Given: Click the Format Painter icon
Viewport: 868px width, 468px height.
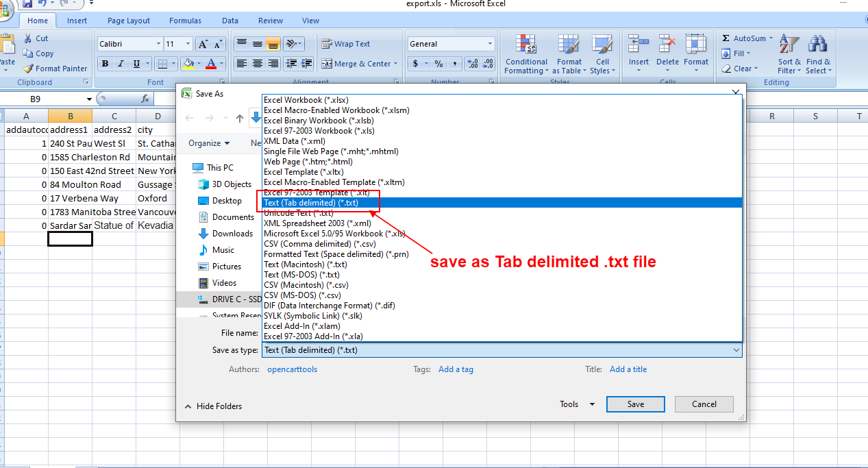Looking at the screenshot, I should pos(28,69).
